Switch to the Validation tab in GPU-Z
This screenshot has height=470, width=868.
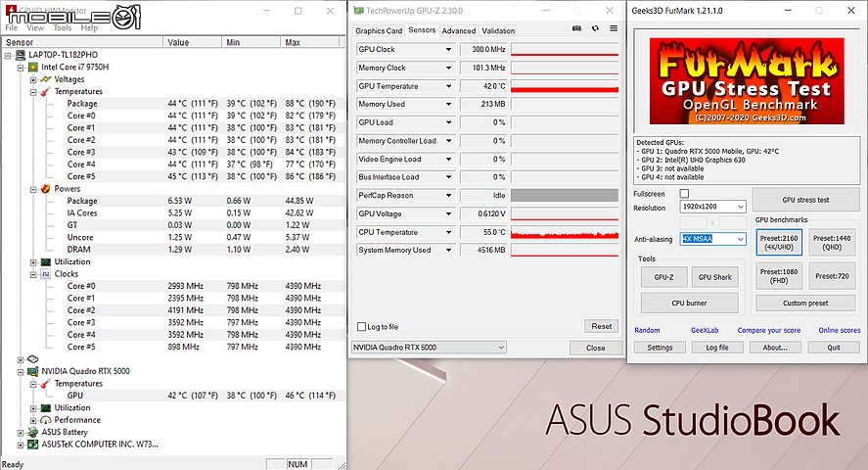pyautogui.click(x=498, y=31)
